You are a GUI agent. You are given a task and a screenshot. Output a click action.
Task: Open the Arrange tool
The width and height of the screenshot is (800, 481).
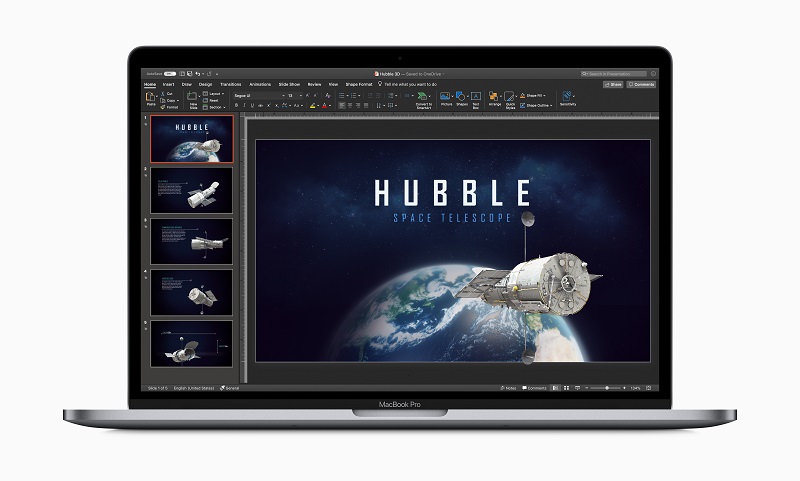tap(494, 96)
